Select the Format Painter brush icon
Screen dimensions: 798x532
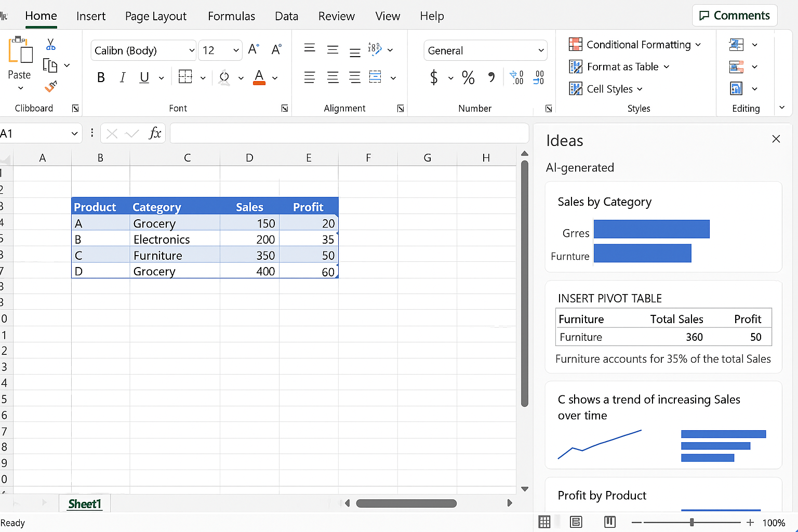50,86
